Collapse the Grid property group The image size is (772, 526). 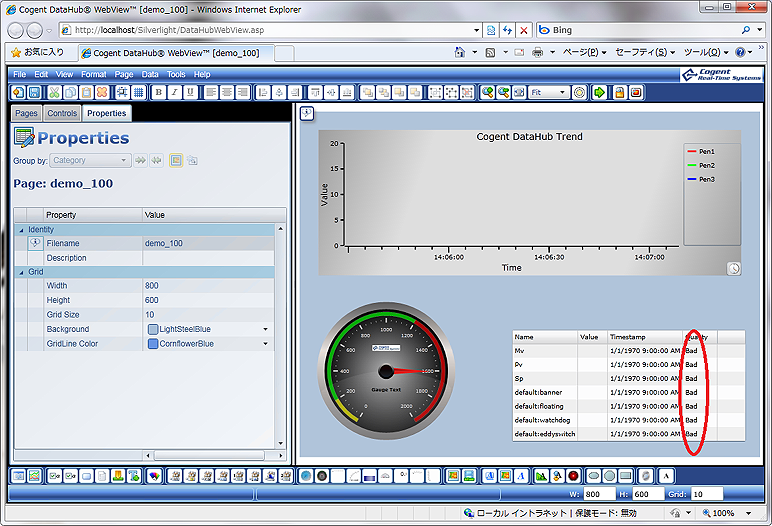[21, 272]
